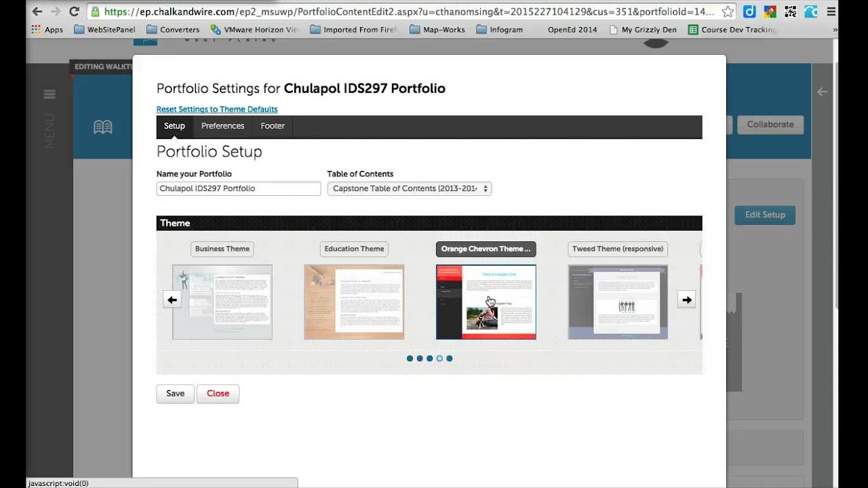The width and height of the screenshot is (868, 488).
Task: Reload the page with the refresh icon
Action: point(75,12)
